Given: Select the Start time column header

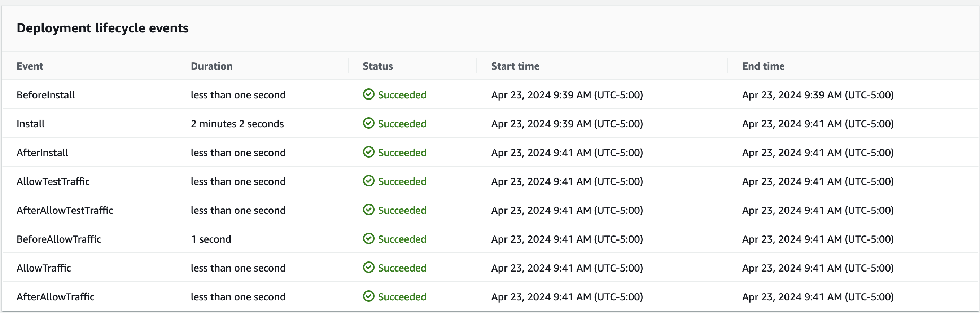Looking at the screenshot, I should point(515,66).
